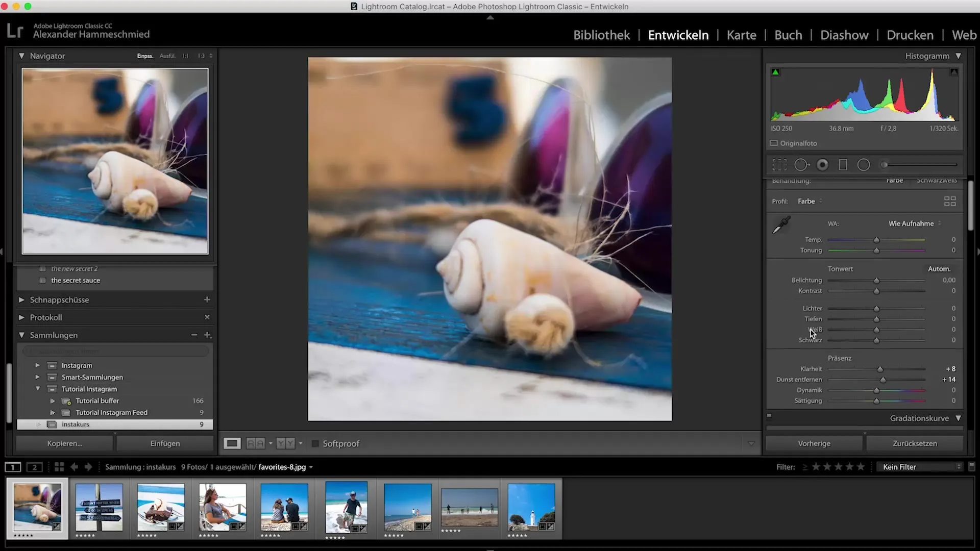Switch to before/after R|A view
Viewport: 980px width, 551px height.
pyautogui.click(x=256, y=443)
